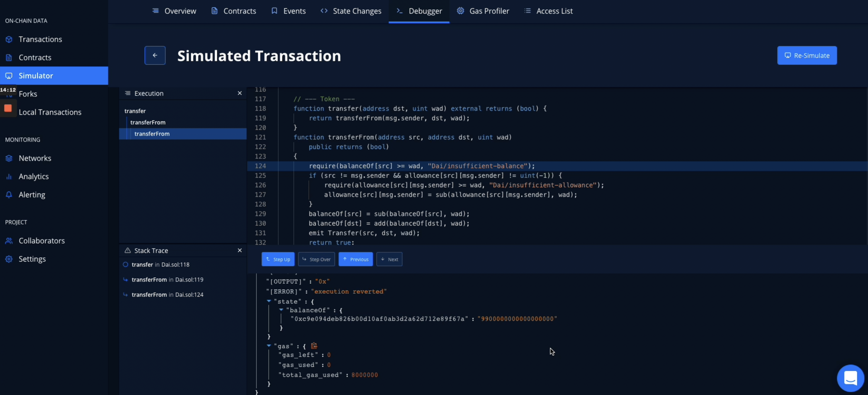Open Forks in the sidebar
Screen dimensions: 868x395
(28, 94)
